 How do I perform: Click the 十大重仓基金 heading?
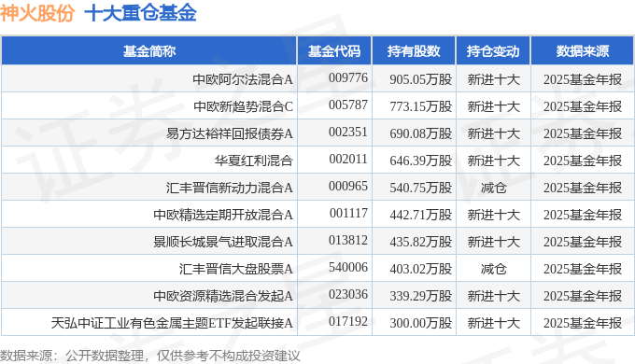(140, 12)
